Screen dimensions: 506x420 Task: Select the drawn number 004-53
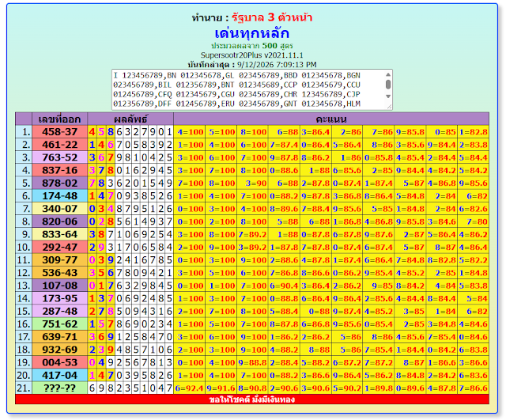click(x=60, y=362)
